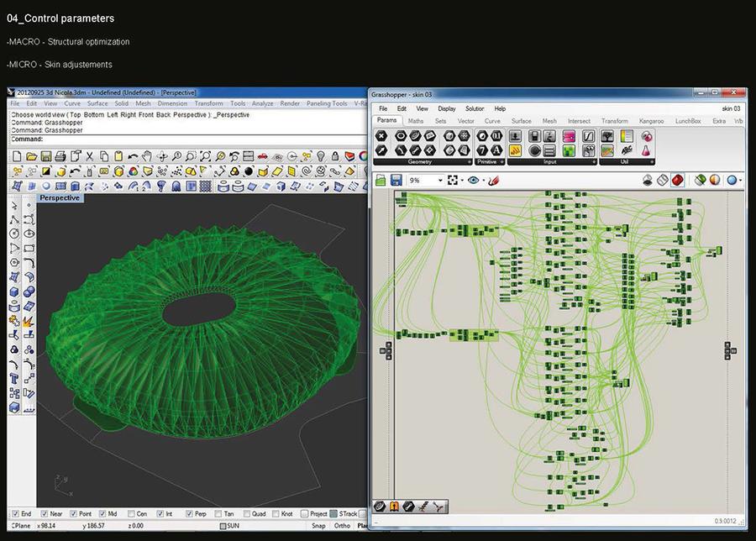Viewport: 756px width, 541px height.
Task: Click the Graph Mapper icon in Input panel
Action: (588, 136)
